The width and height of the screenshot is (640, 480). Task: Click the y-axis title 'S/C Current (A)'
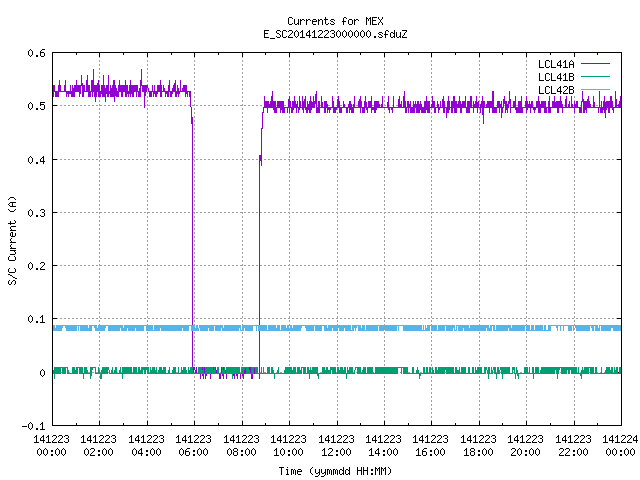[12, 240]
